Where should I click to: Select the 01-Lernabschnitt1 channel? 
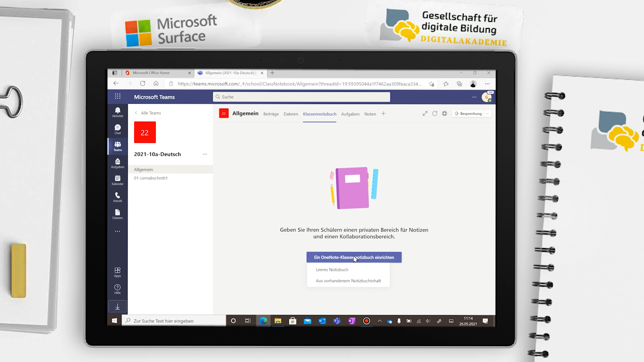tap(170, 178)
